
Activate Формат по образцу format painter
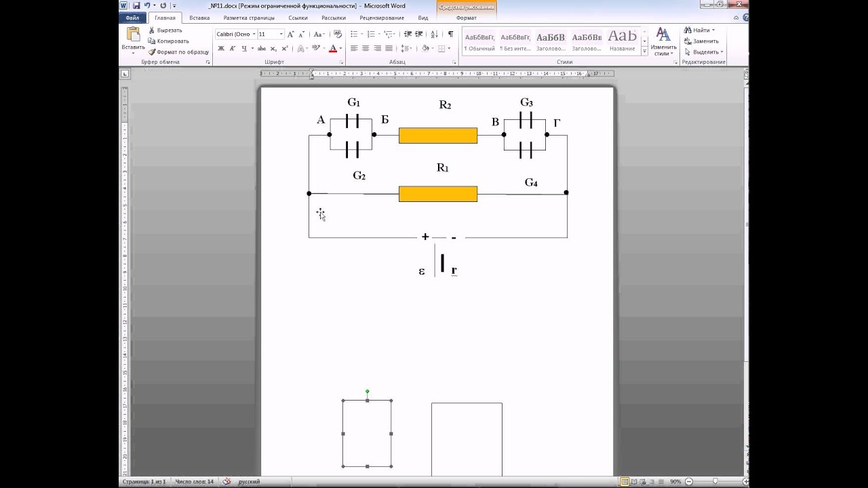pos(178,52)
